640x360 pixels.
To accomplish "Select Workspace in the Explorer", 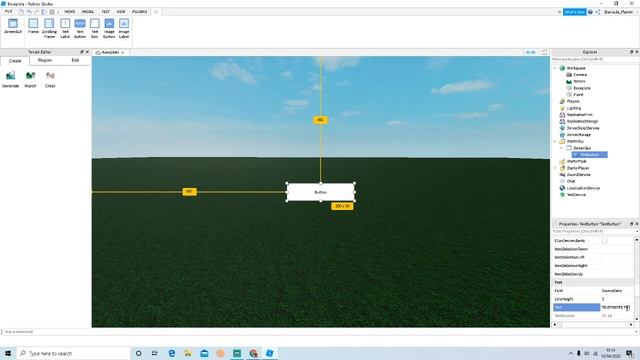I will tap(576, 68).
